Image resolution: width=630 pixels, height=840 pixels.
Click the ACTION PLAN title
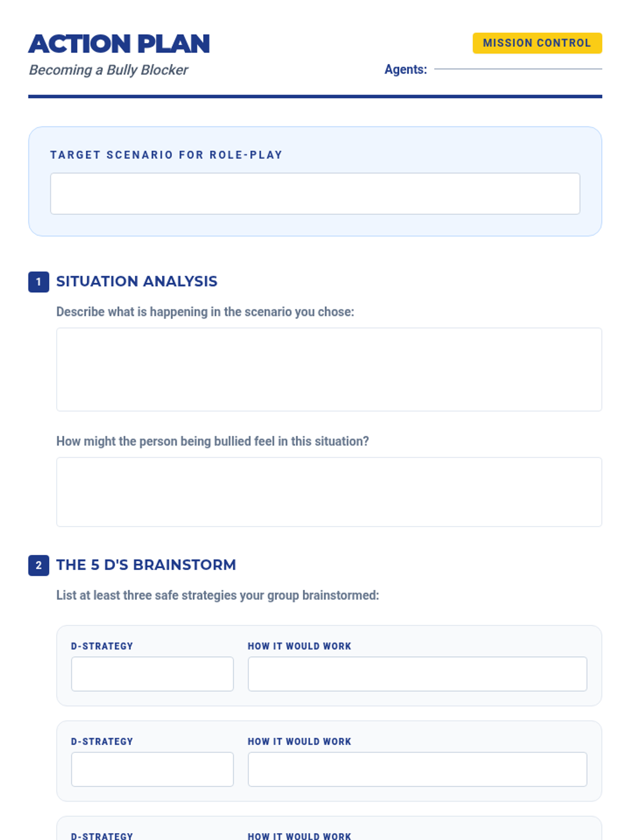[x=119, y=44]
